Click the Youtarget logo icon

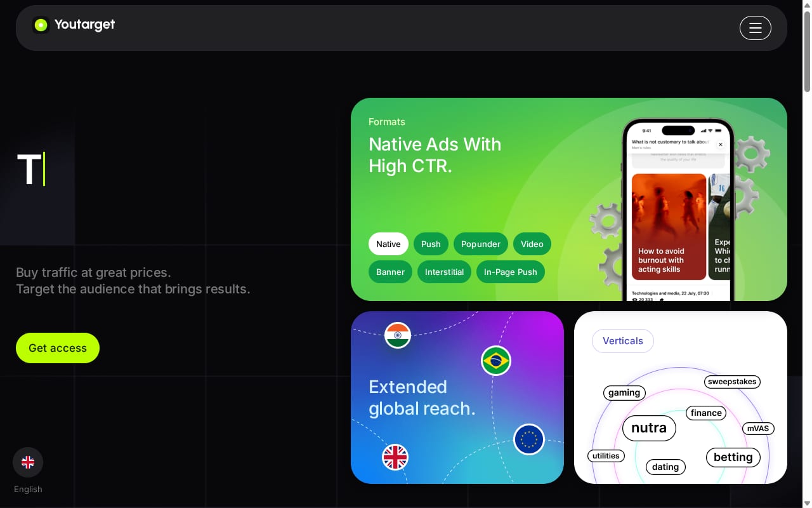click(x=41, y=25)
